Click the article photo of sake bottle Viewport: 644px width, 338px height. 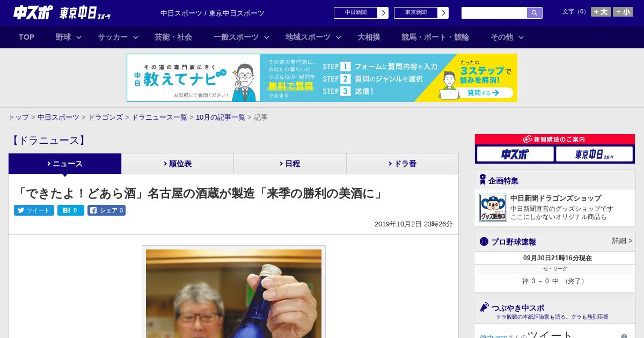click(x=233, y=293)
